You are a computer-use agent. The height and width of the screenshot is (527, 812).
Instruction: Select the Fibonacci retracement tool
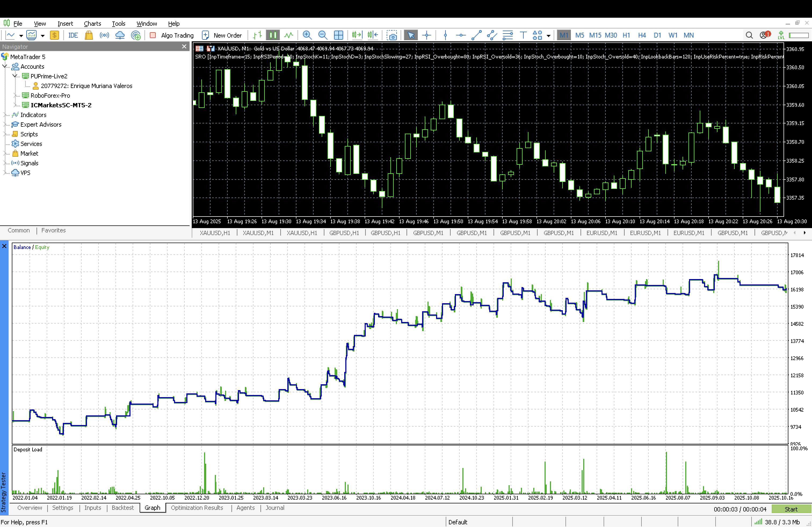coord(508,35)
